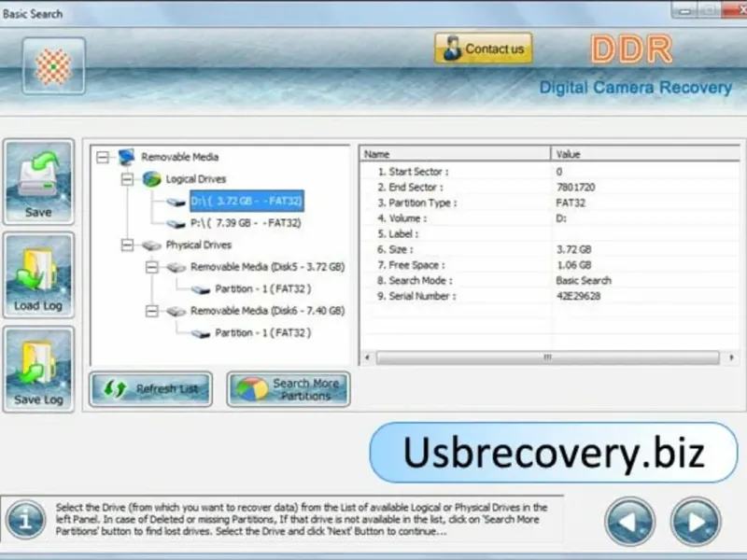Click the Refresh List button
This screenshot has height=560, width=747.
click(x=150, y=389)
